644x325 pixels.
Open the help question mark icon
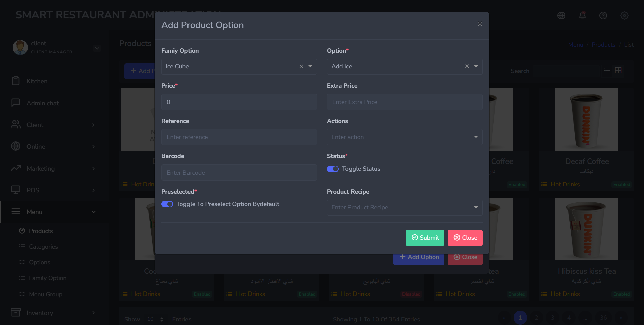tap(603, 15)
